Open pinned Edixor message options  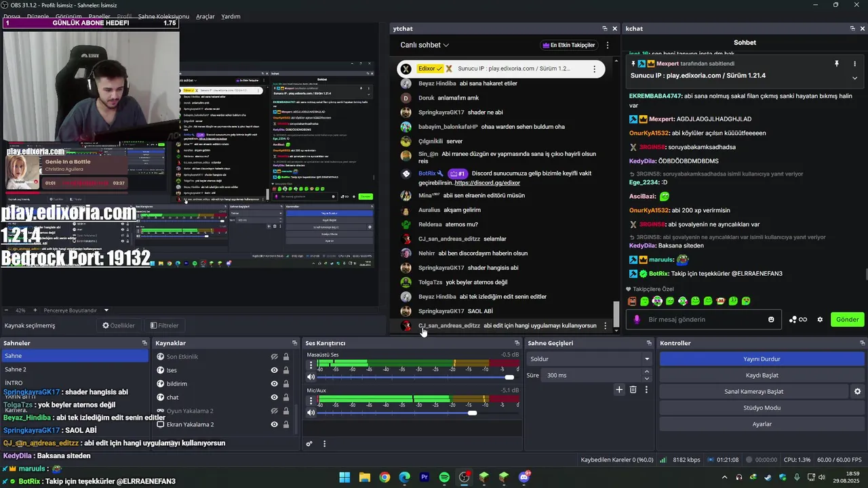point(595,68)
